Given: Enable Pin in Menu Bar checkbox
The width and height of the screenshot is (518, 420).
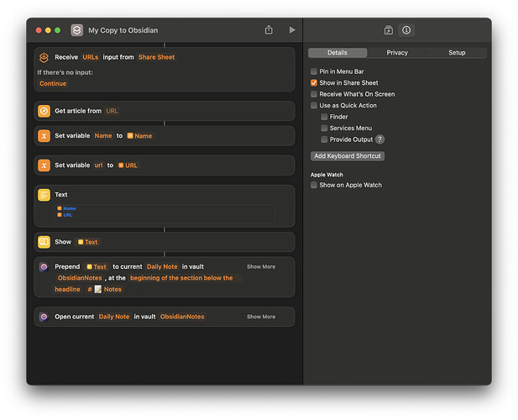Looking at the screenshot, I should click(314, 71).
